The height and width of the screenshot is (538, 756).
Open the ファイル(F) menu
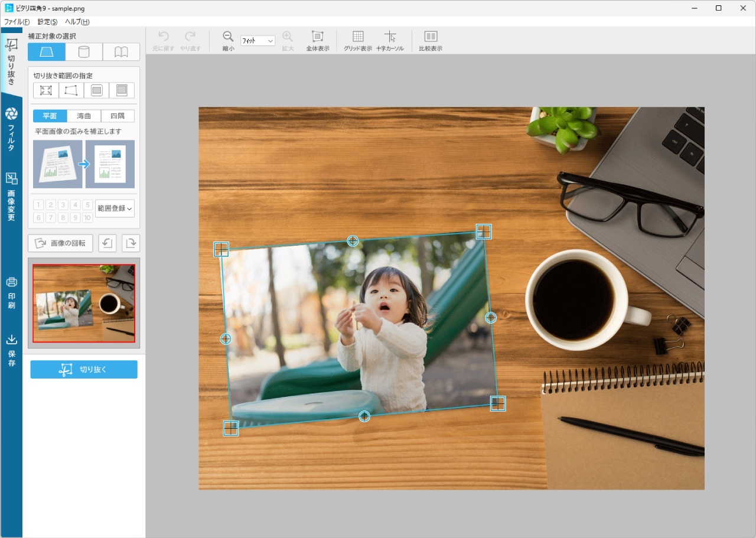17,22
